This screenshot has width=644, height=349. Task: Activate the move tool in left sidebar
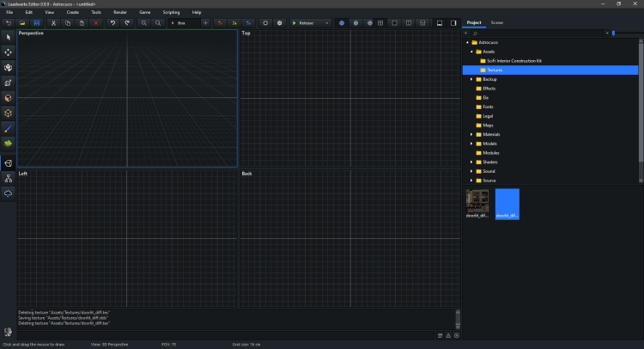(x=9, y=52)
